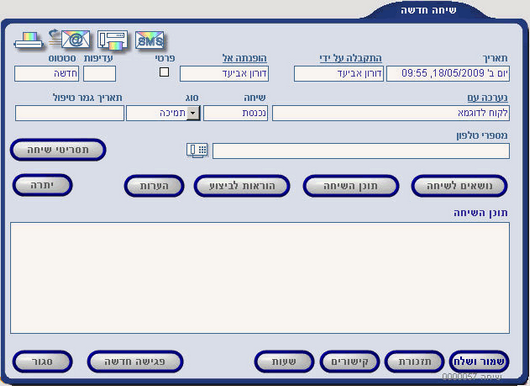Click inside the large תוכן השיחה text area

260,278
